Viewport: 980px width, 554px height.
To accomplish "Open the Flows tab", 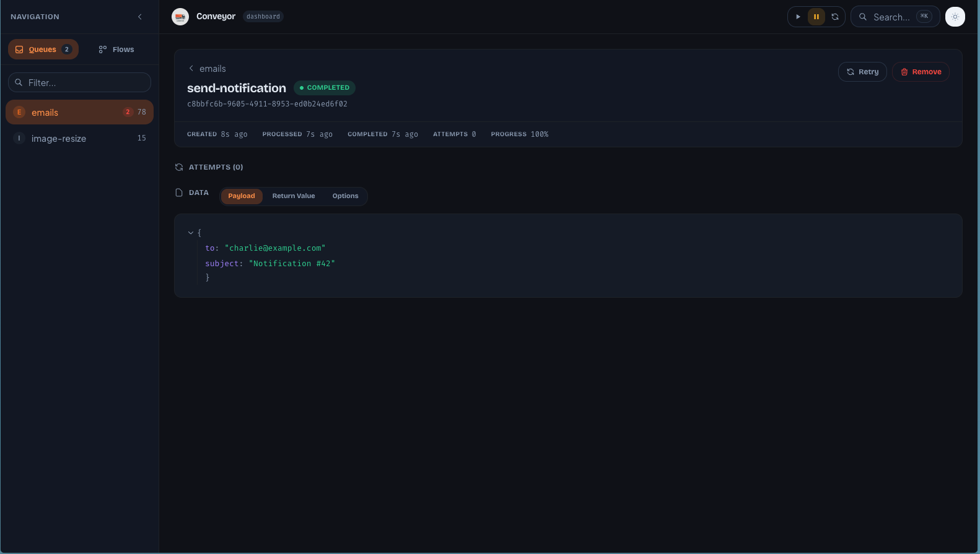I will click(x=116, y=50).
